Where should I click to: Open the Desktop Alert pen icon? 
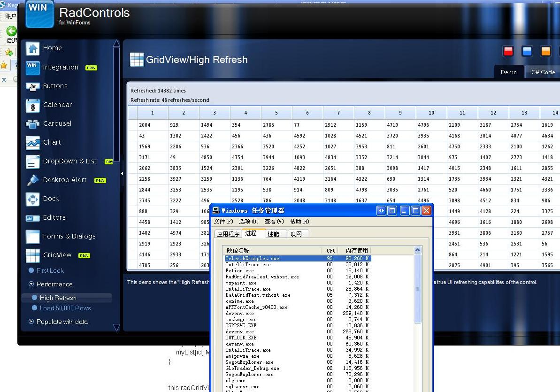(32, 180)
